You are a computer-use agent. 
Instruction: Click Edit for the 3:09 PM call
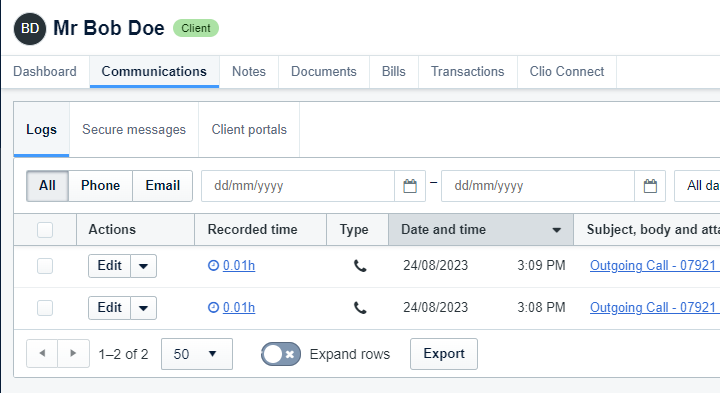pos(109,266)
